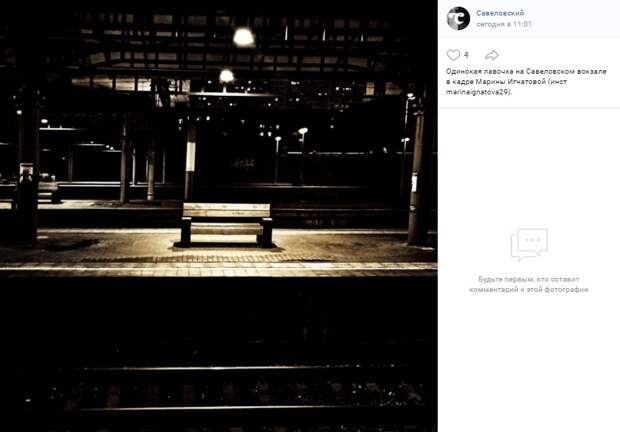Open the station platform photo

(x=219, y=216)
